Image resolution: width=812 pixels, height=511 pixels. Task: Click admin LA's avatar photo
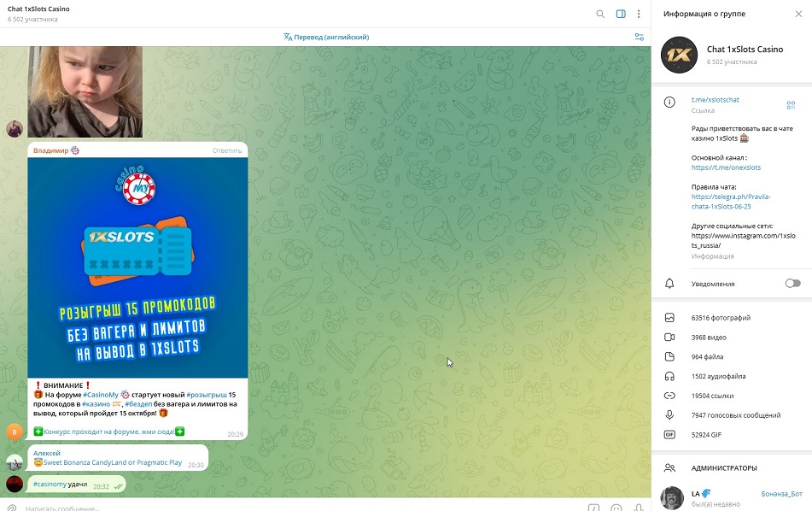click(x=672, y=498)
